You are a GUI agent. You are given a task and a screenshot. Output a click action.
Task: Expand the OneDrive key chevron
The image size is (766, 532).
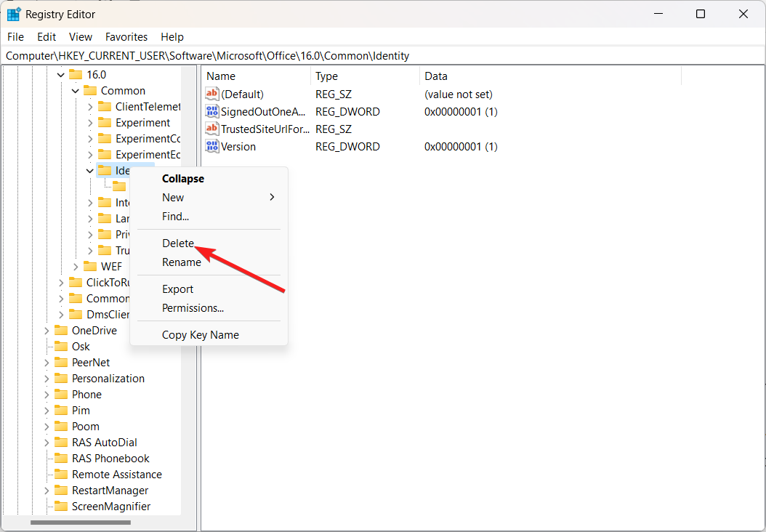pyautogui.click(x=47, y=331)
